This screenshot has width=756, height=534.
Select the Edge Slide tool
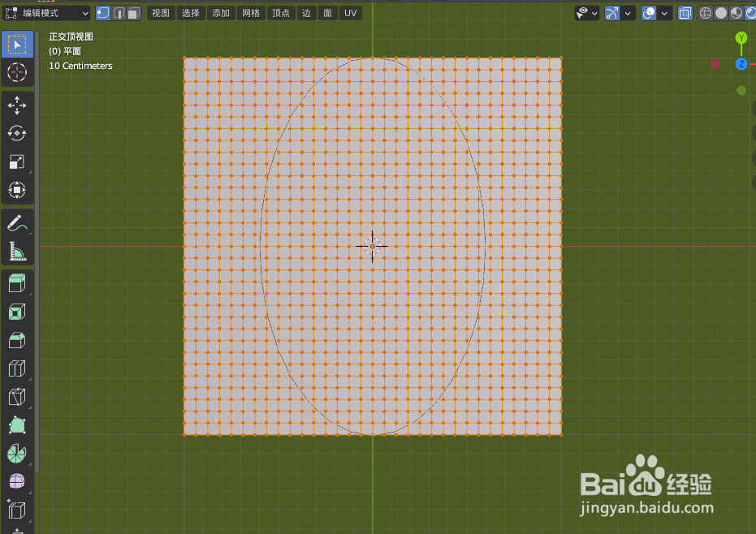[x=17, y=510]
